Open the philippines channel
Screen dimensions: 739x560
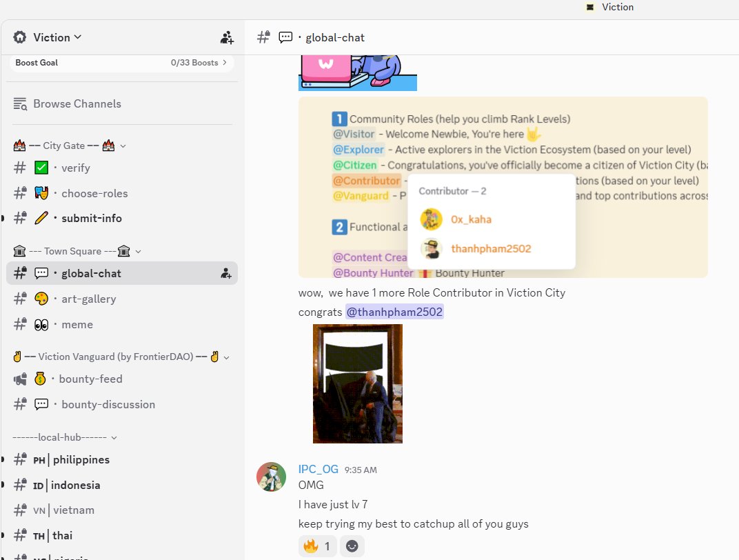pyautogui.click(x=121, y=459)
